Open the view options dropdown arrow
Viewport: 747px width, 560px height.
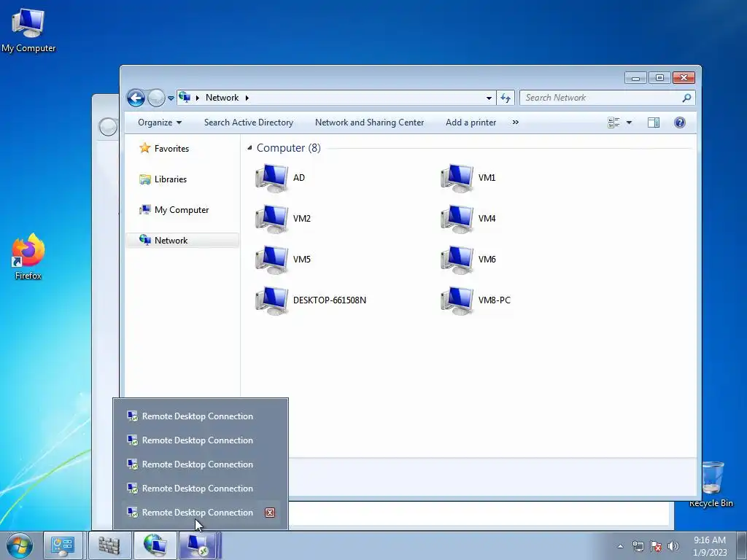(x=629, y=122)
